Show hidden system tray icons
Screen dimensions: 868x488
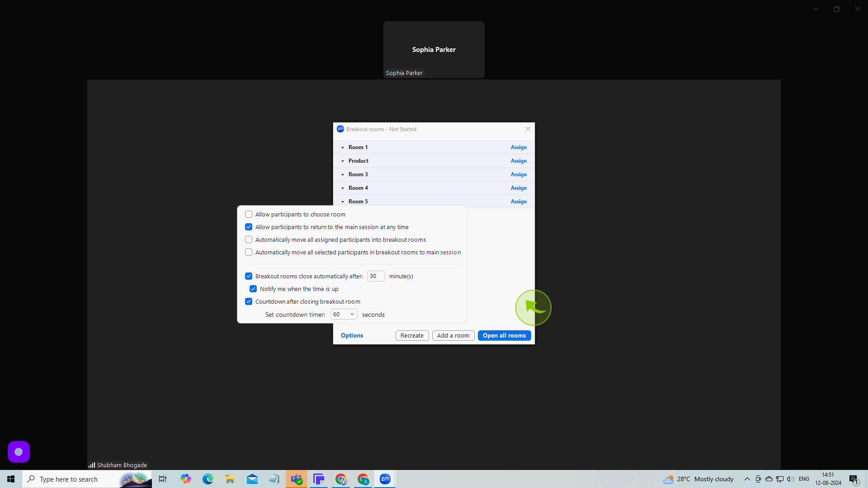(747, 479)
